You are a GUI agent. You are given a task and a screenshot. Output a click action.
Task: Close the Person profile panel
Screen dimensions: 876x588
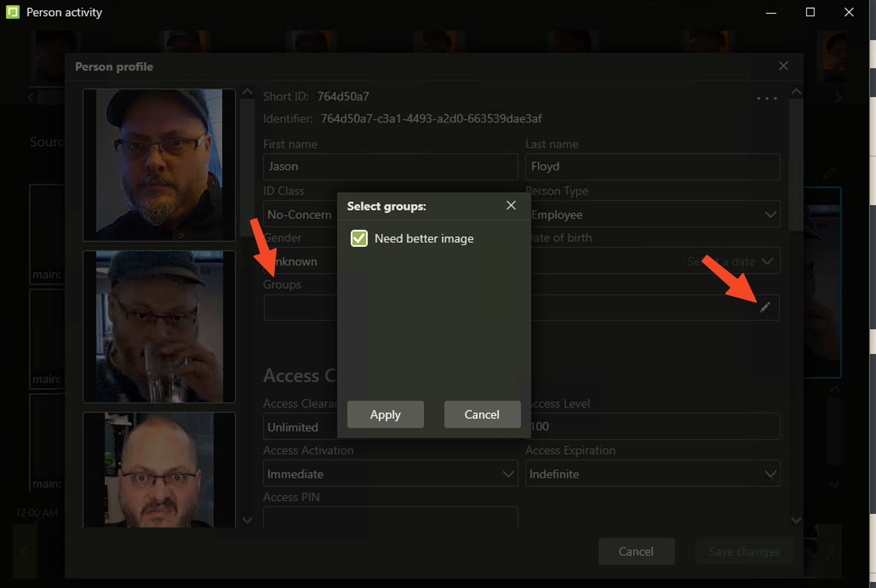point(783,66)
